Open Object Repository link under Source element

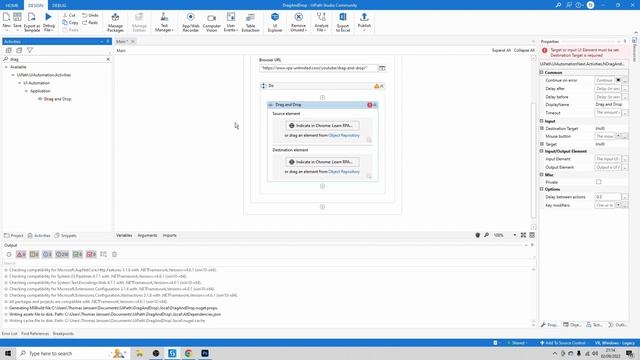coord(344,136)
